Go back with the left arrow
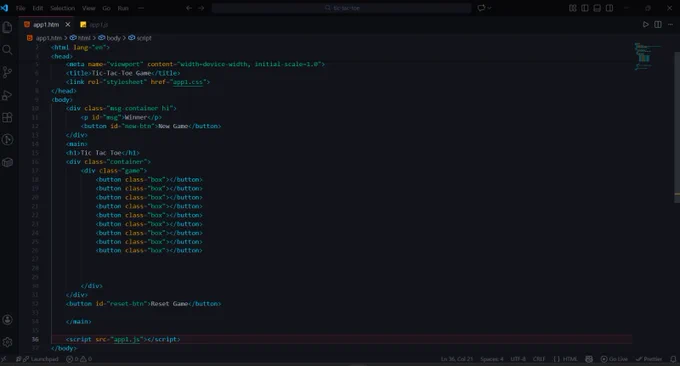The width and height of the screenshot is (680, 366). 189,8
